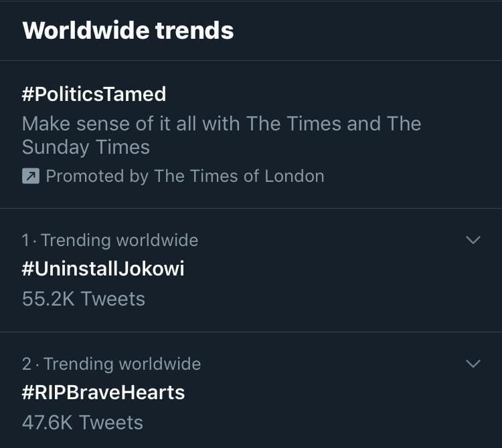Image resolution: width=502 pixels, height=448 pixels.
Task: Open the #PoliticsTamed promoted trend
Action: point(94,94)
